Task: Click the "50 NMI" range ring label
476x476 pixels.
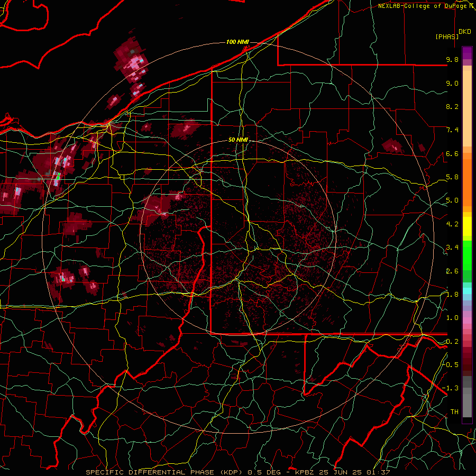Action: point(238,140)
